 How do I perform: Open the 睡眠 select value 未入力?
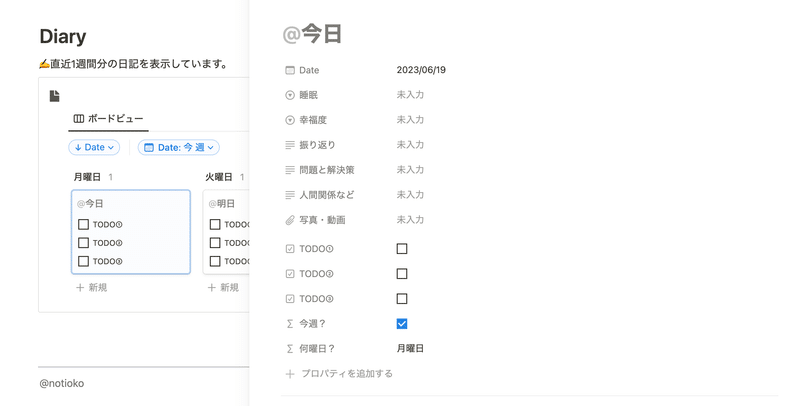[410, 95]
